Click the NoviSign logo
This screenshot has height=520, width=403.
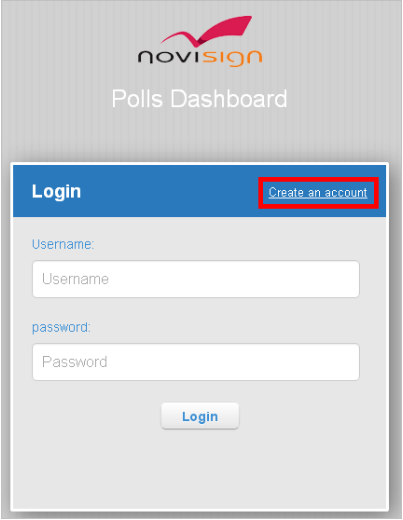click(x=200, y=41)
